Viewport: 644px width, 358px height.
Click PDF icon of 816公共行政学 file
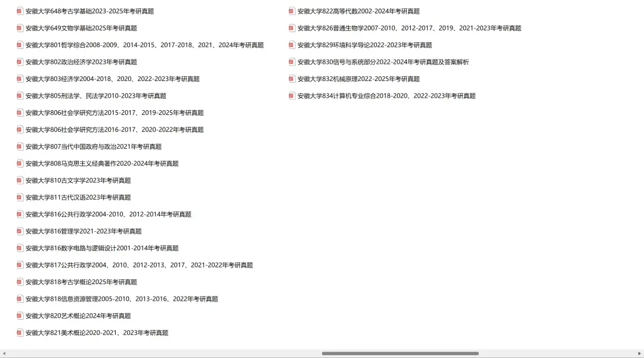point(20,214)
